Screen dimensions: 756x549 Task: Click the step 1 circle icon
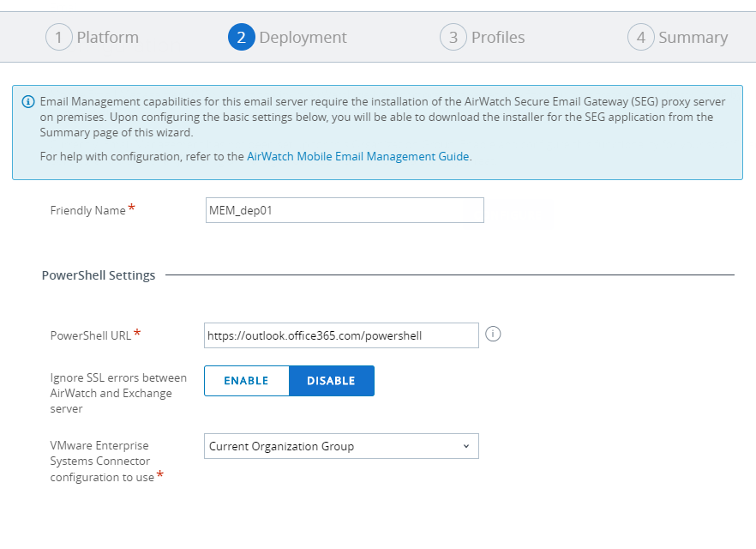tap(59, 38)
